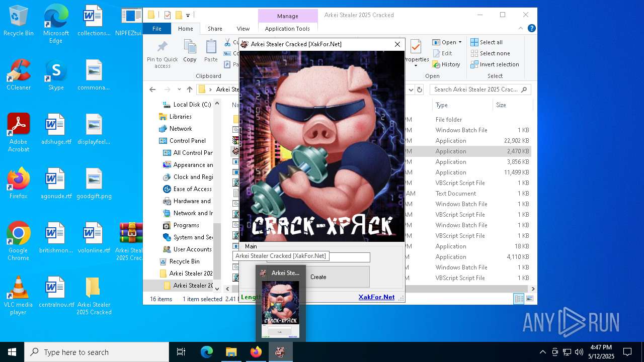Click the taskbar search box
This screenshot has width=644, height=362.
click(x=97, y=352)
